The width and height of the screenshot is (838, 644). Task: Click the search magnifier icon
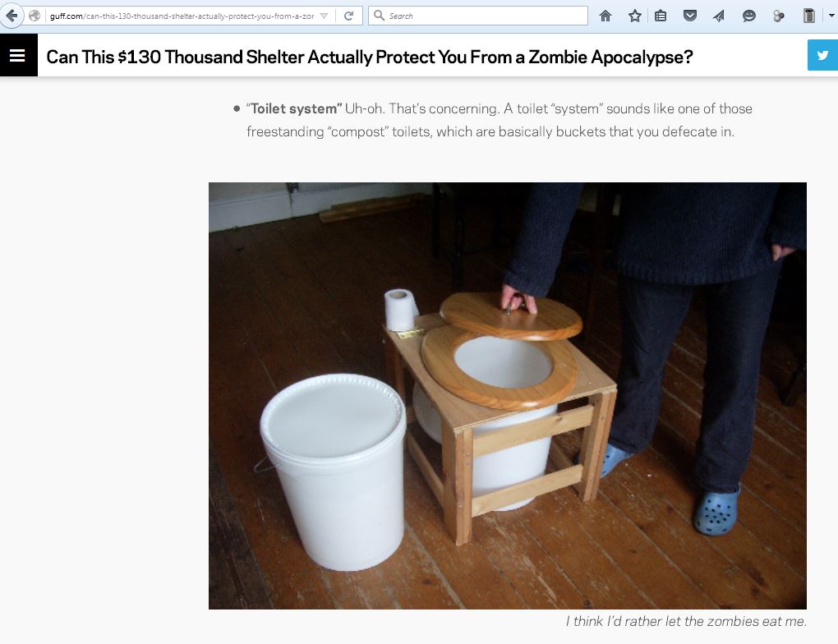tap(379, 16)
